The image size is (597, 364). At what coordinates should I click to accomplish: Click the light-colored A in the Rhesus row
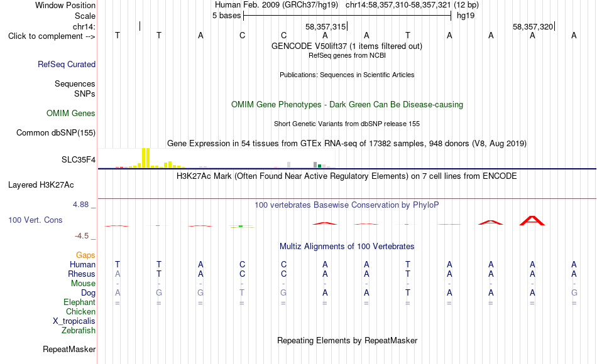118,274
